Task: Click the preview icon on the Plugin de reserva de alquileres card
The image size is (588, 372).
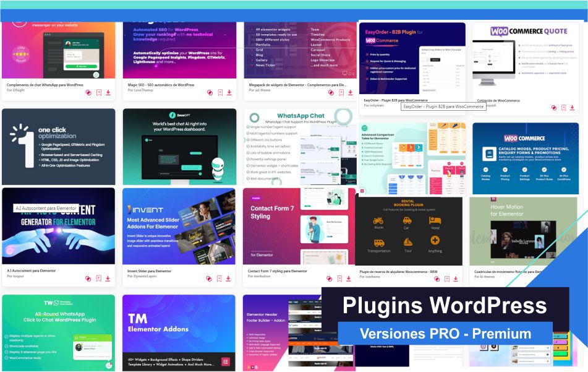Action: 437,279
